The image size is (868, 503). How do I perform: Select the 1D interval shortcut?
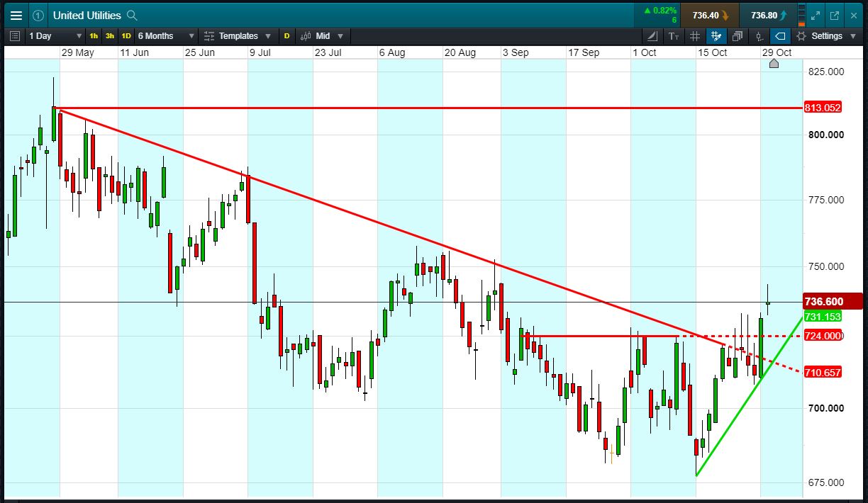coord(126,36)
